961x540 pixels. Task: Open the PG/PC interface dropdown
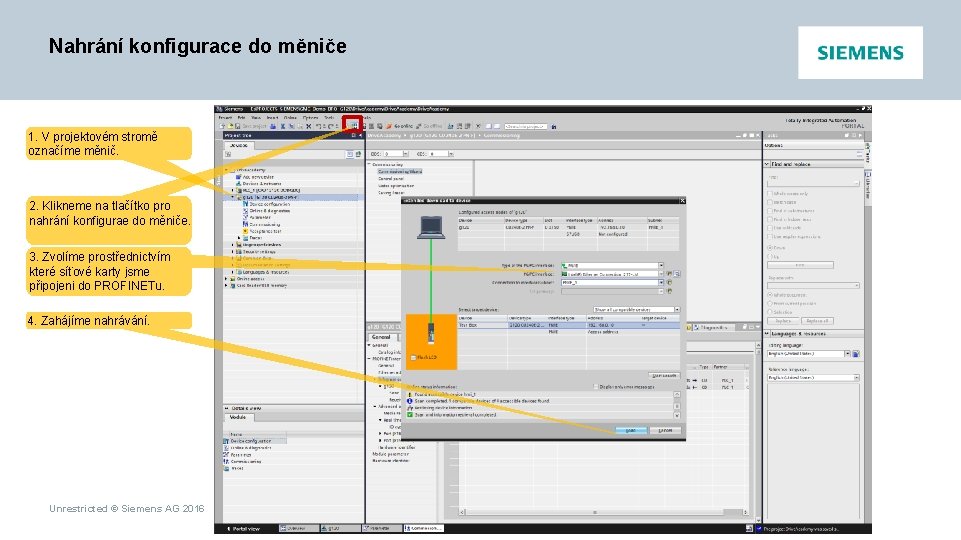coord(661,274)
